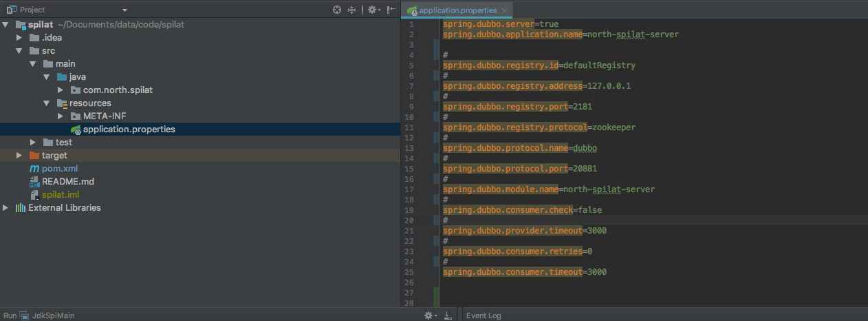Image resolution: width=868 pixels, height=321 pixels.
Task: Collapse the main folder arrow
Action: point(33,64)
